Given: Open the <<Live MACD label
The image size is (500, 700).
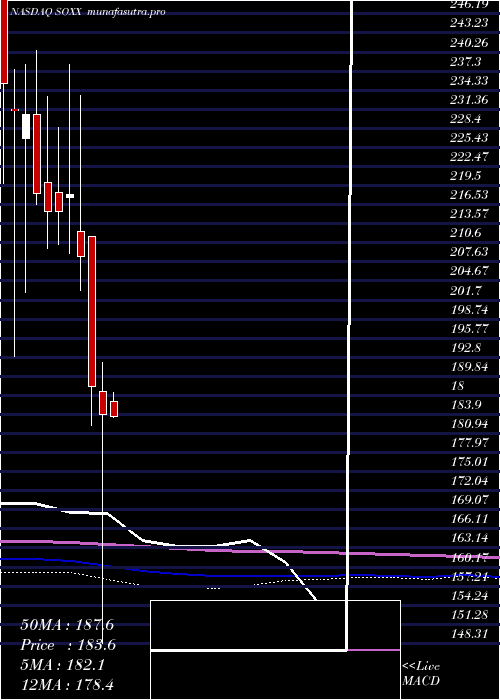Looking at the screenshot, I should click(x=421, y=673).
